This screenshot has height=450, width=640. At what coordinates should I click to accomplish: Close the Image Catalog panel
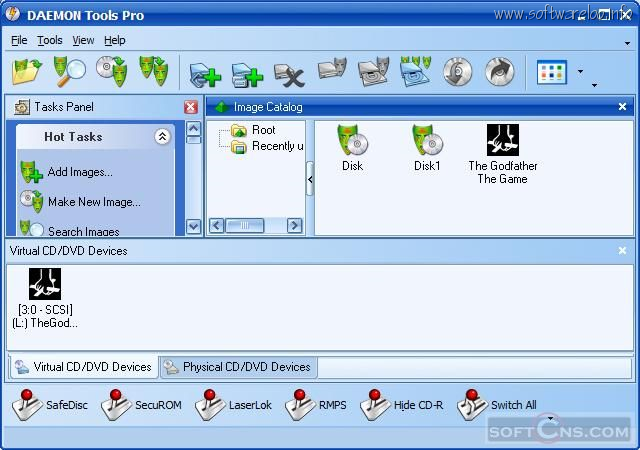point(622,107)
